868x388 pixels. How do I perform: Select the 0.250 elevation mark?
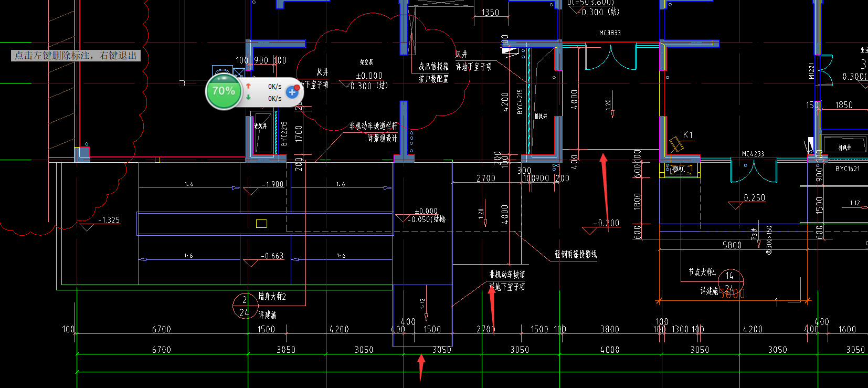[x=755, y=198]
